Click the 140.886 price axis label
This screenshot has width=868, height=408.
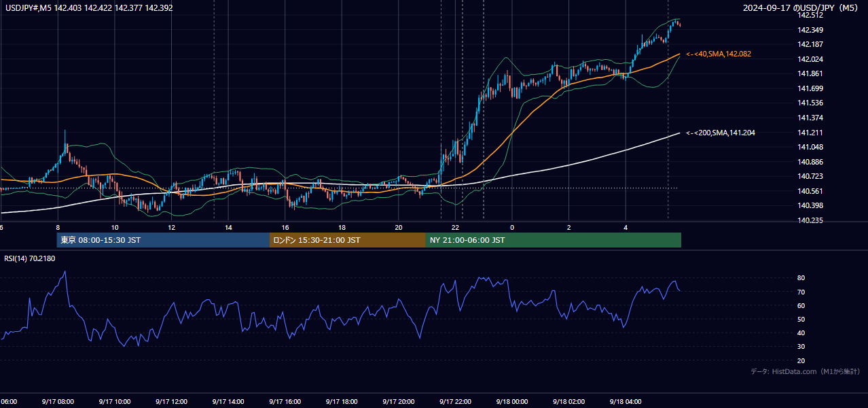(810, 162)
